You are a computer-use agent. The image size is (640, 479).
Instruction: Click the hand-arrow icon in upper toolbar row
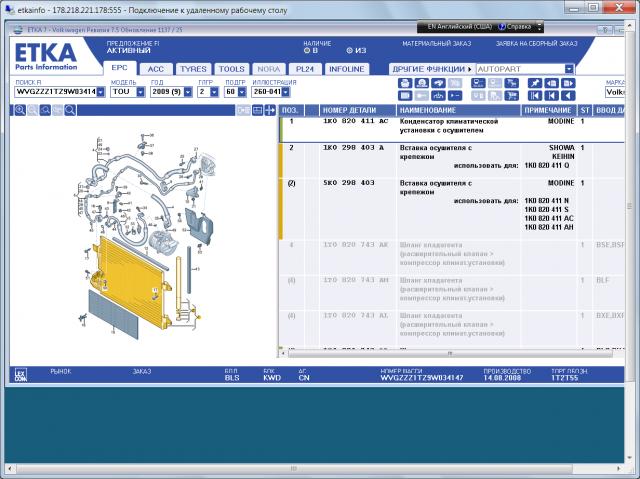click(438, 83)
